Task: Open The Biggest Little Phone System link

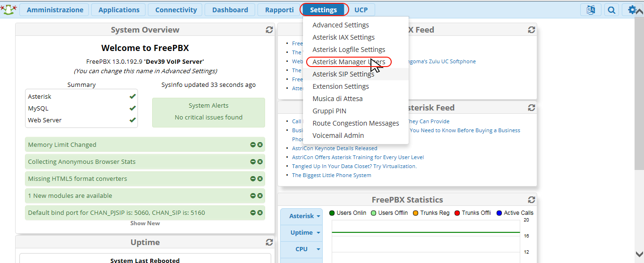Action: click(332, 175)
